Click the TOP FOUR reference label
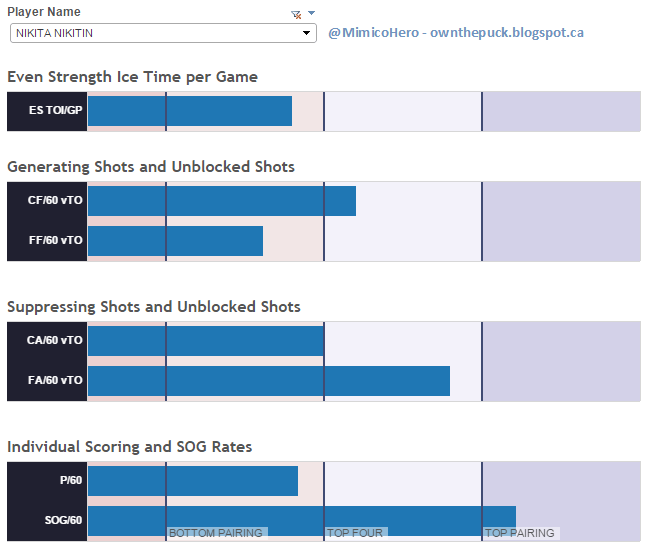Image resolution: width=646 pixels, height=550 pixels. coord(354,534)
